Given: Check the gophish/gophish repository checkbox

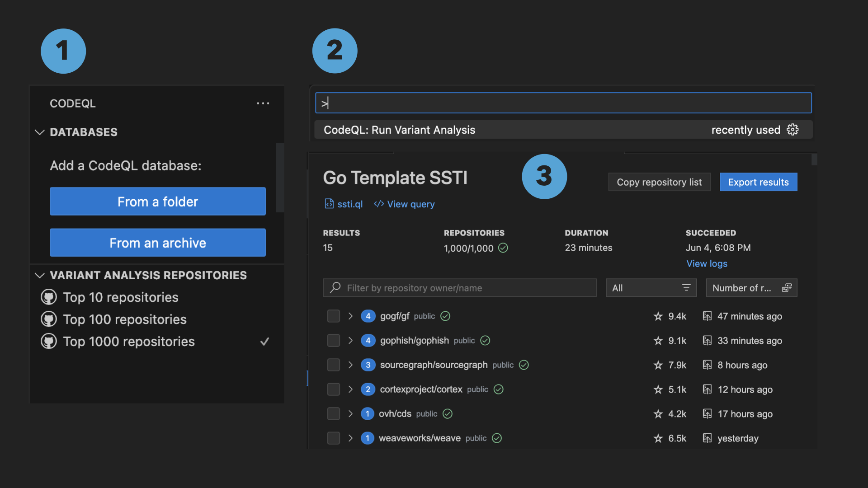Looking at the screenshot, I should pos(333,340).
